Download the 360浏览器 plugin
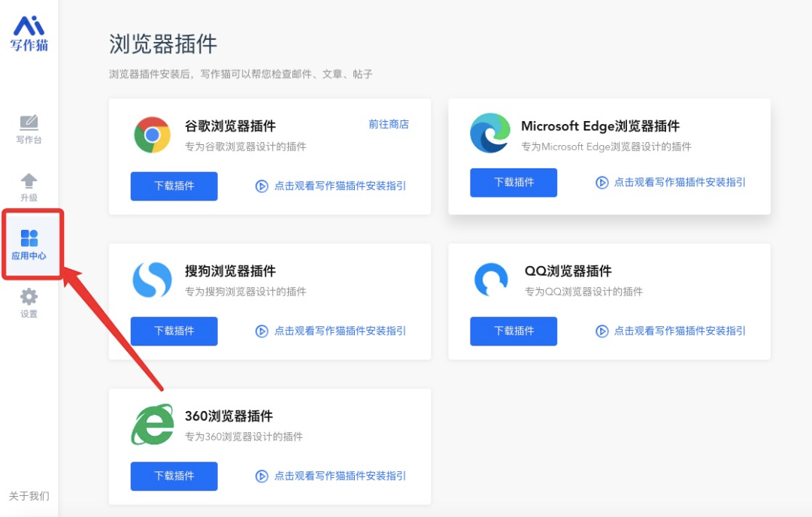 pyautogui.click(x=174, y=476)
